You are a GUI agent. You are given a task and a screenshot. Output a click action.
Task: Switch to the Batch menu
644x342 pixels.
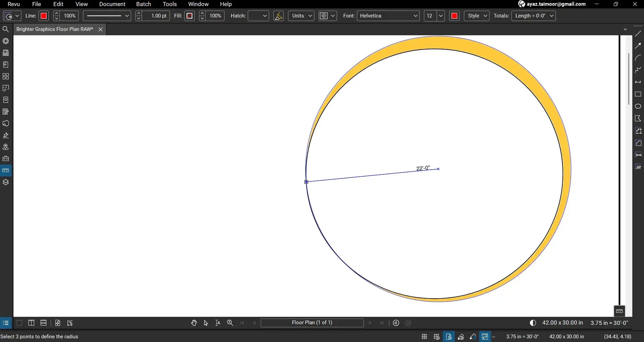click(x=144, y=4)
